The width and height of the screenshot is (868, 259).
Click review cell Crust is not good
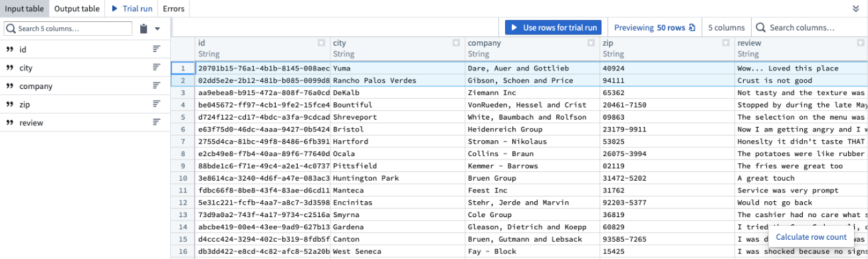[x=801, y=80]
